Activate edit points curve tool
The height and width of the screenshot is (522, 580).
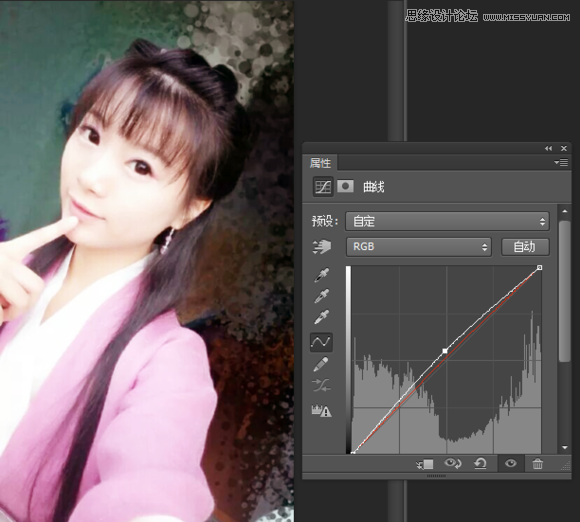321,342
